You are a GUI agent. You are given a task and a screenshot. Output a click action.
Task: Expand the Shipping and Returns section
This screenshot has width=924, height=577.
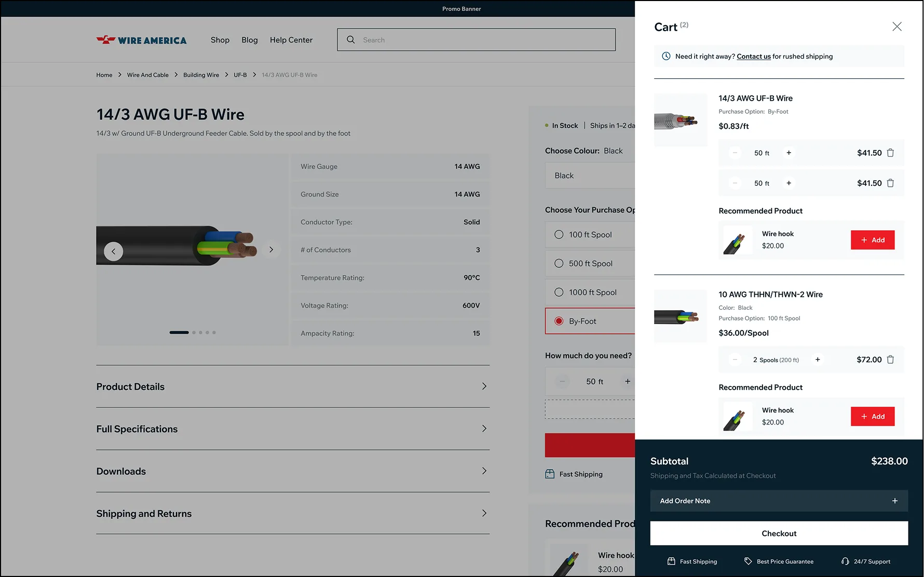(x=293, y=513)
